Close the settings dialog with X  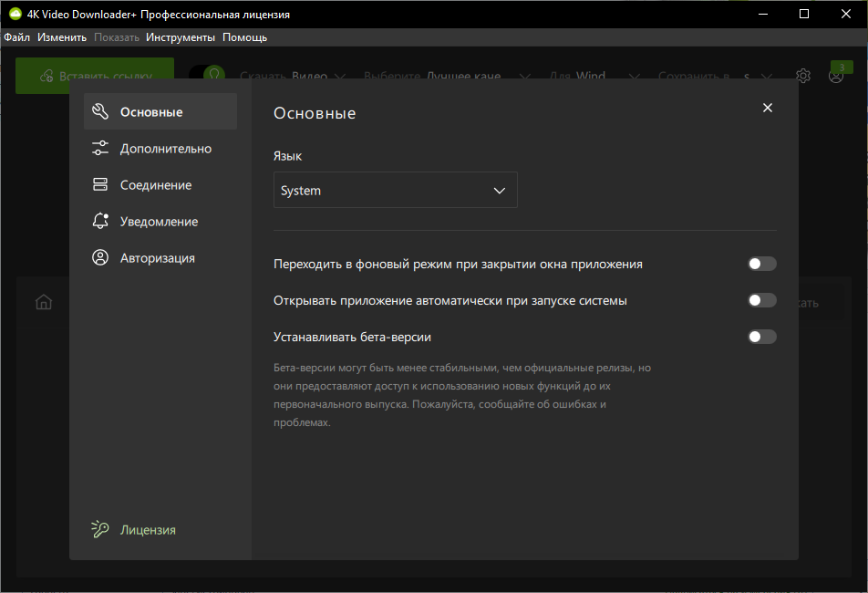click(x=768, y=108)
